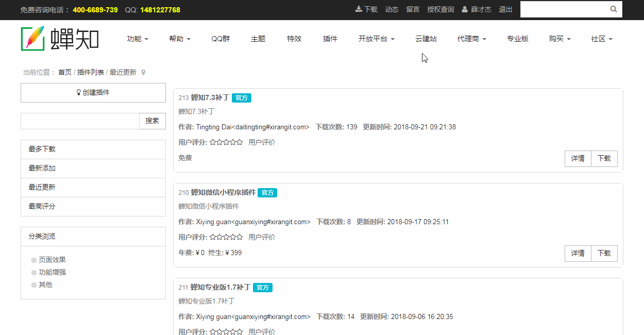Screen dimensions: 644x335
Task: Select 页面效果 category bullet
Action: point(34,260)
